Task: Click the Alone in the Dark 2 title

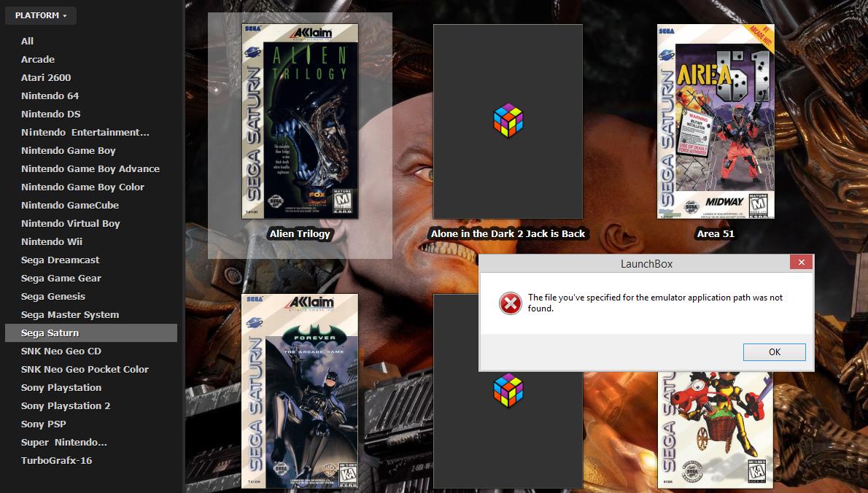Action: 508,234
